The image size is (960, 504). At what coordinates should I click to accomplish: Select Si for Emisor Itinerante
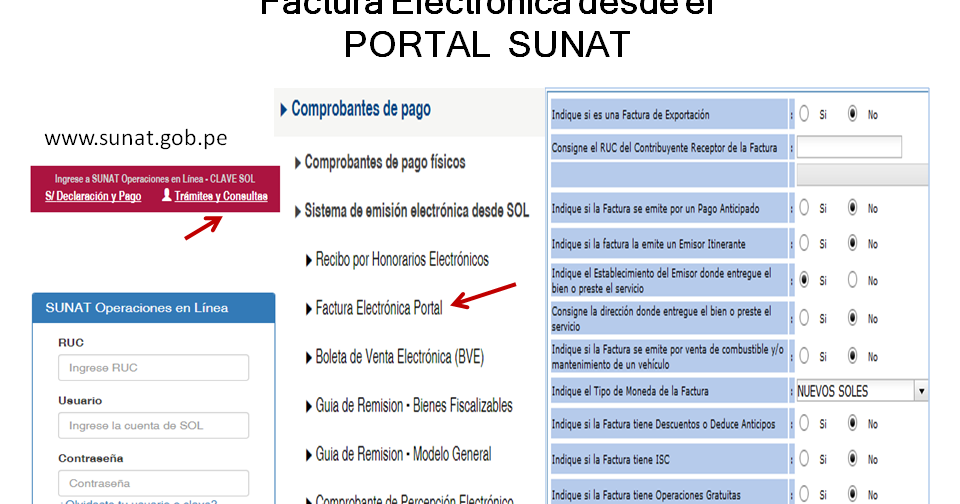(x=804, y=243)
